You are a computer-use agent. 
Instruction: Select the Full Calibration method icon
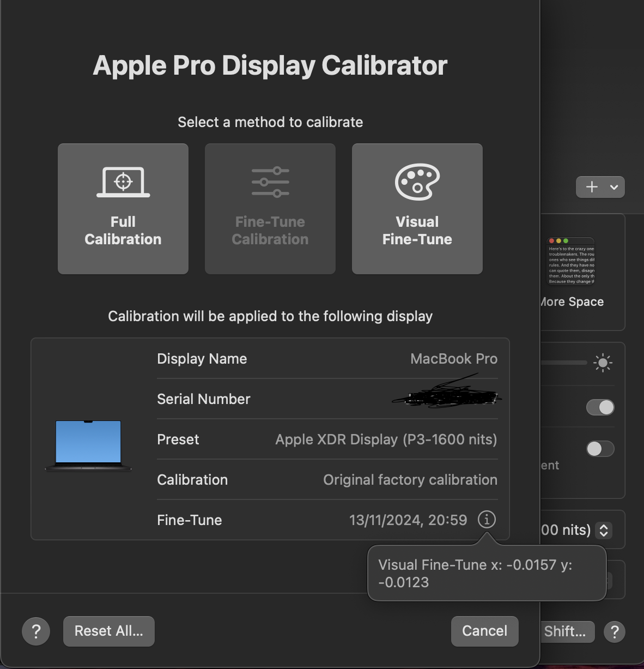[x=123, y=182]
